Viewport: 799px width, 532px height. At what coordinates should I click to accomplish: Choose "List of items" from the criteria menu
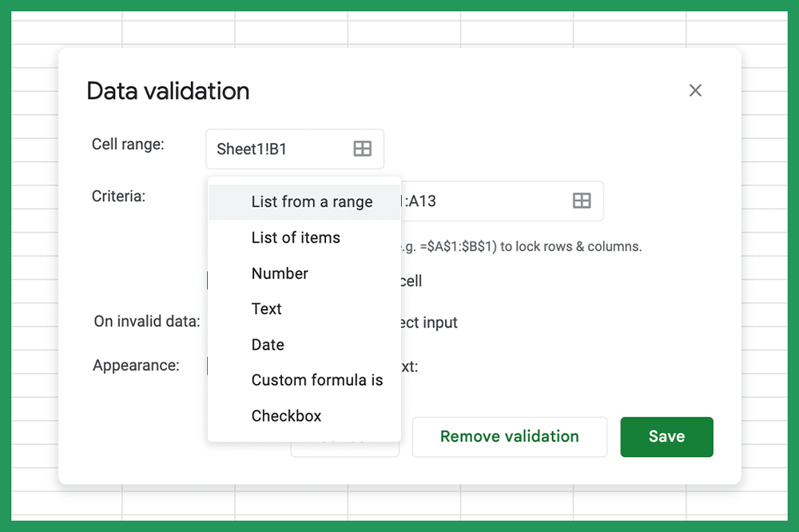(295, 237)
